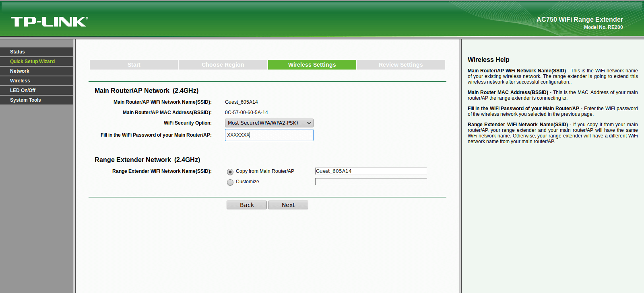Click the Next button
Image resolution: width=644 pixels, height=293 pixels.
(288, 205)
